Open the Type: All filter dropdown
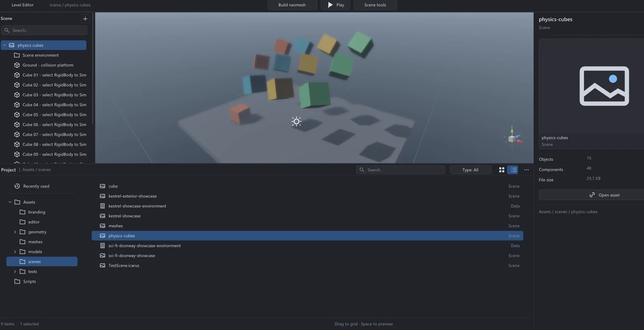The width and height of the screenshot is (644, 330). tap(470, 170)
